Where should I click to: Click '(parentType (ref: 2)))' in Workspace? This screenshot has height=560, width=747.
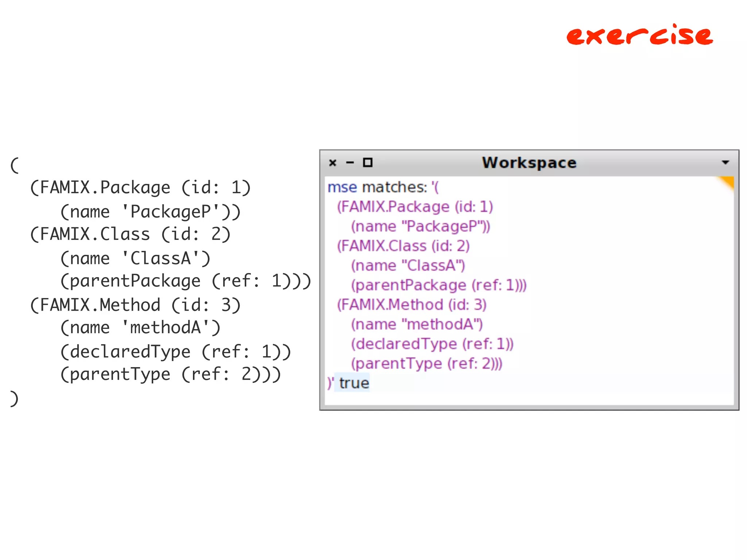point(426,364)
